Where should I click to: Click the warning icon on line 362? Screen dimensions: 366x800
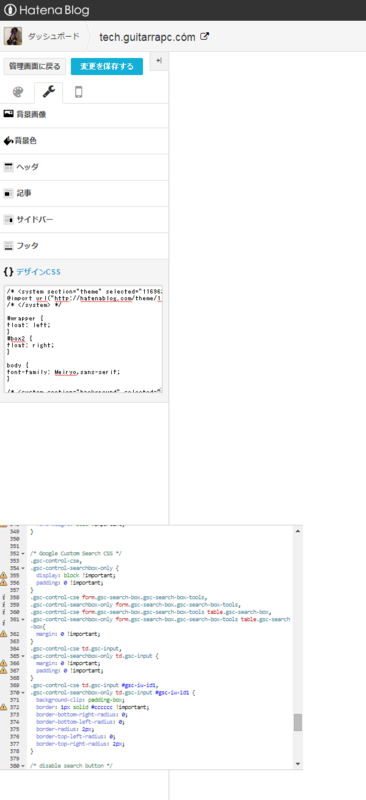coord(4,634)
